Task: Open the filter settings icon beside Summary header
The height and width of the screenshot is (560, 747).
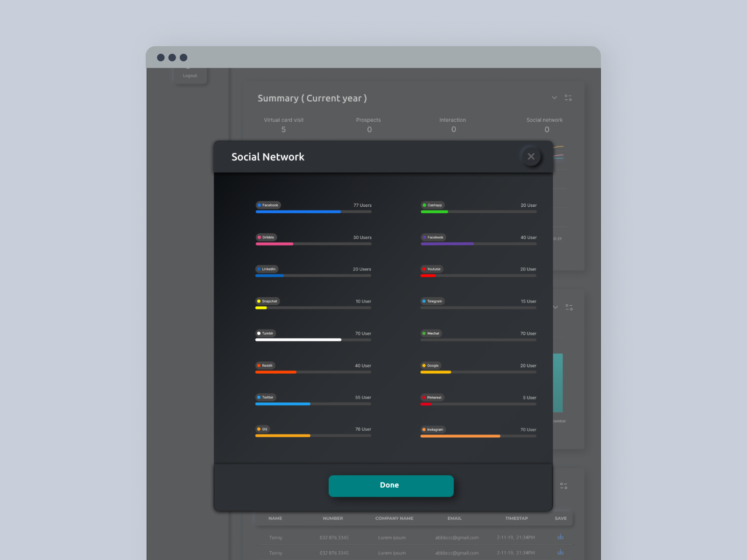Action: point(569,98)
